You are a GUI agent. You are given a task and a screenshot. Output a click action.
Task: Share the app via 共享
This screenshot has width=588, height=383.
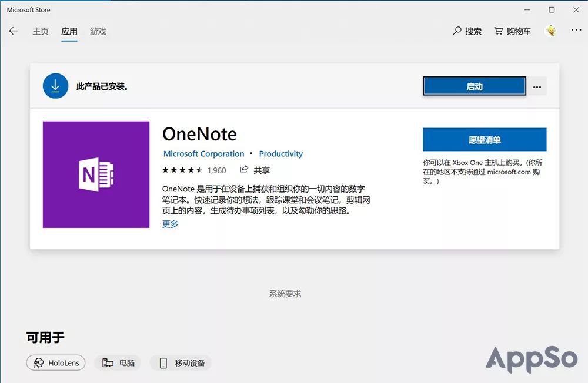coord(255,170)
